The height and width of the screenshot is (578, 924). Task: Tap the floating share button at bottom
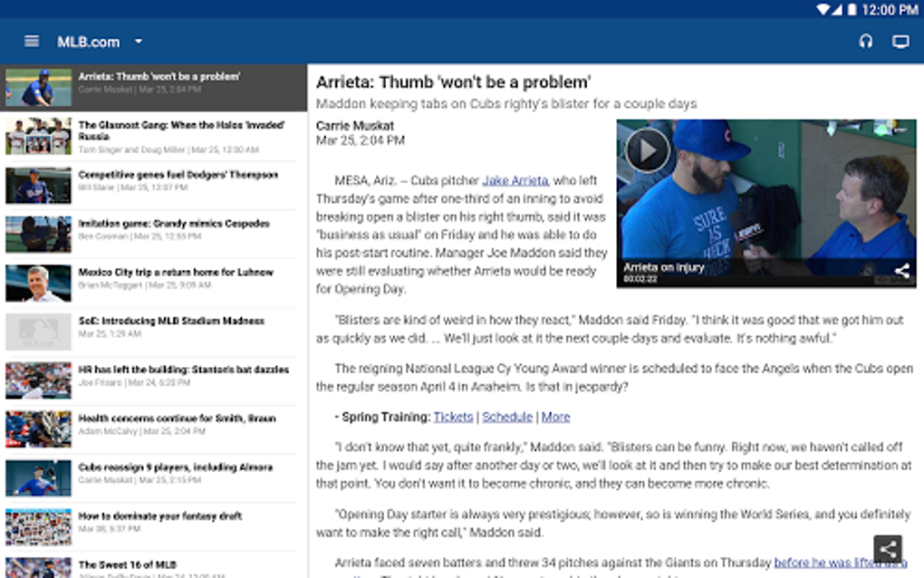point(888,550)
